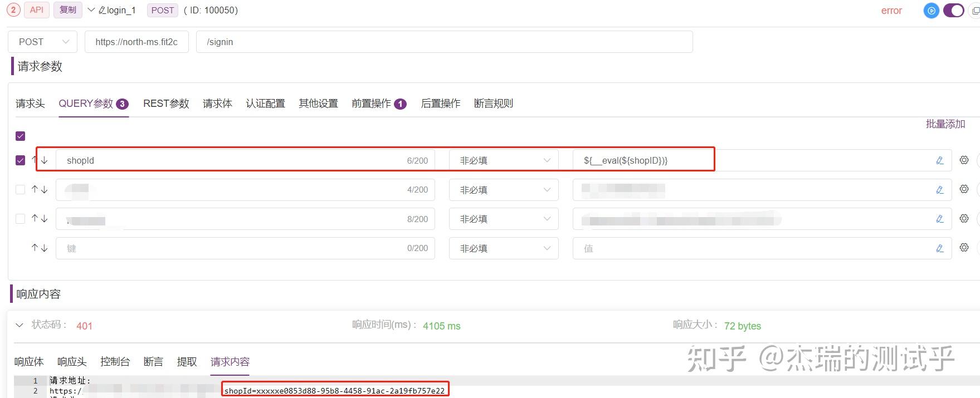Open the 非必填 dropdown in shopId row

click(x=504, y=160)
